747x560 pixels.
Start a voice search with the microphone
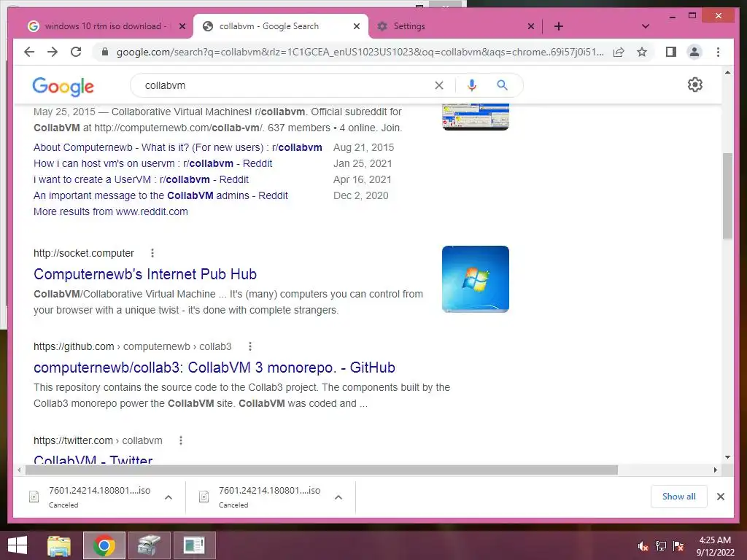pos(472,85)
